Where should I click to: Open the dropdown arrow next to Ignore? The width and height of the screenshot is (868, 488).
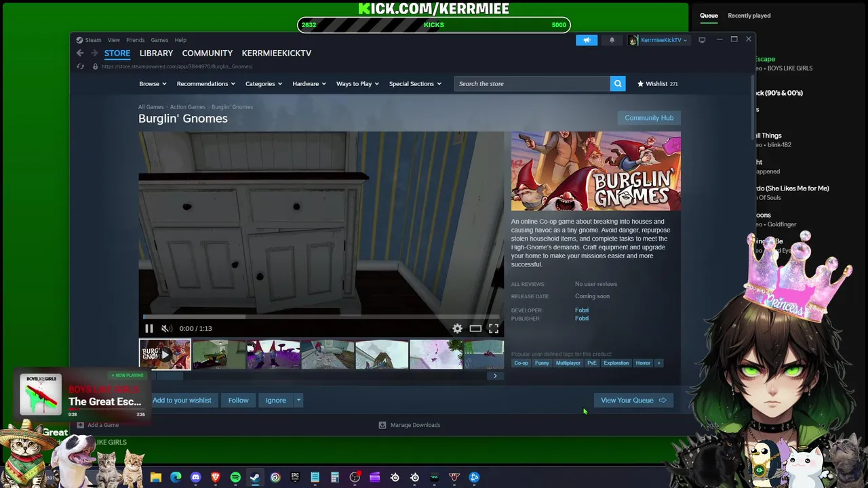pos(298,401)
